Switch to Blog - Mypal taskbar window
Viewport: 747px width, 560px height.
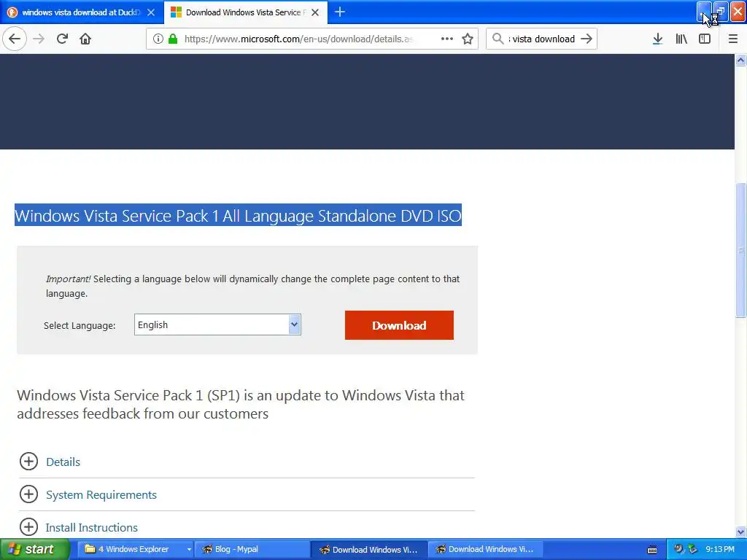point(252,549)
